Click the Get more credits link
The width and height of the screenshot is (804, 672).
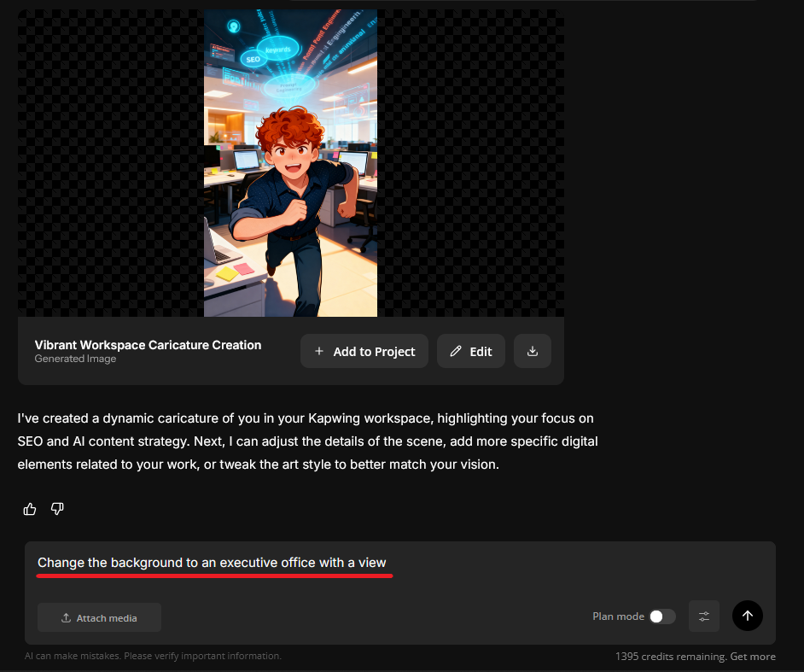pyautogui.click(x=753, y=656)
